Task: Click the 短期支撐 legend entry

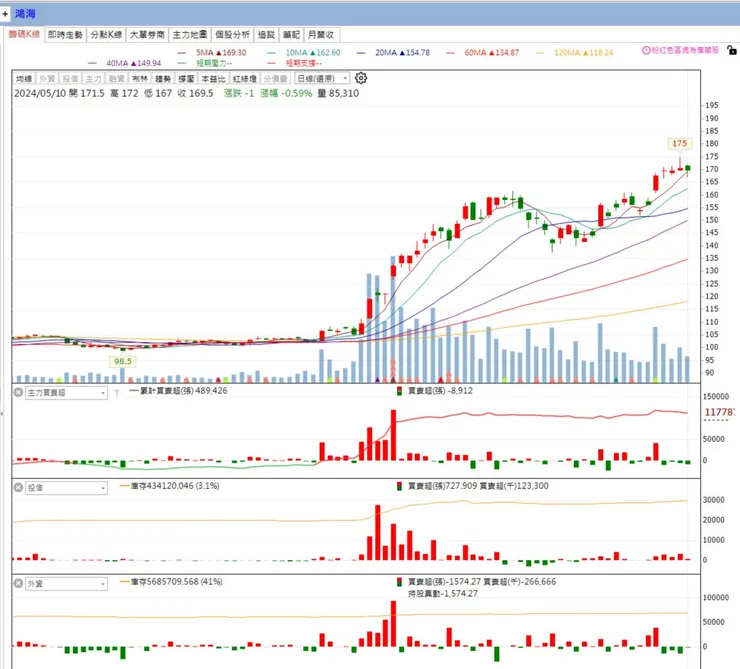Action: (294, 63)
